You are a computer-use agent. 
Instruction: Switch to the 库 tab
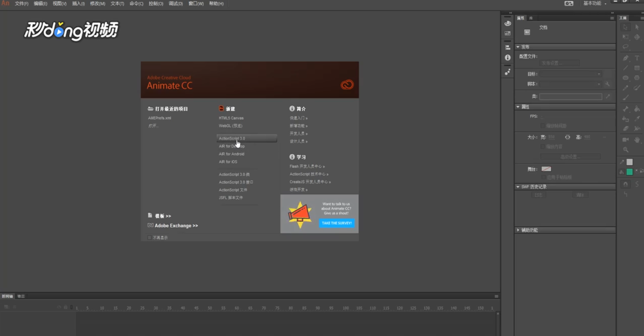coord(531,18)
